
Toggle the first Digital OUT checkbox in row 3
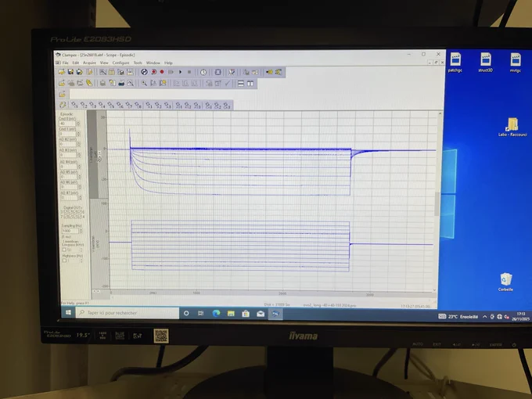[66, 212]
